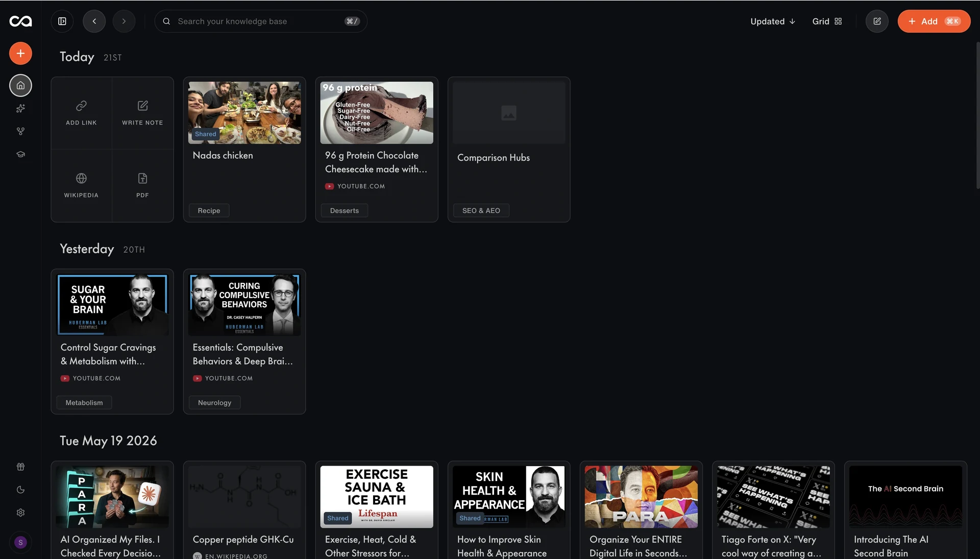Click the YouTube icon on Compulsive Behaviors card
Viewport: 980px width, 559px height.
[197, 378]
